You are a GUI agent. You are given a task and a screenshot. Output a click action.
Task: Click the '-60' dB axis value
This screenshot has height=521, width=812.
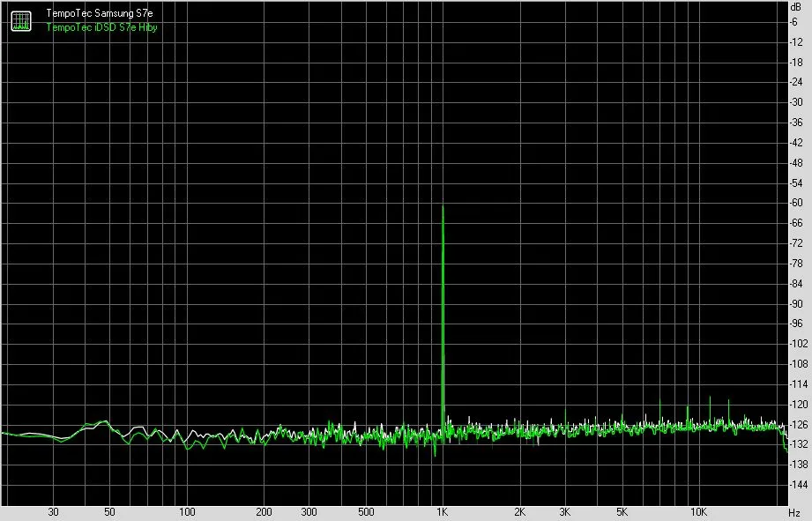pyautogui.click(x=796, y=203)
